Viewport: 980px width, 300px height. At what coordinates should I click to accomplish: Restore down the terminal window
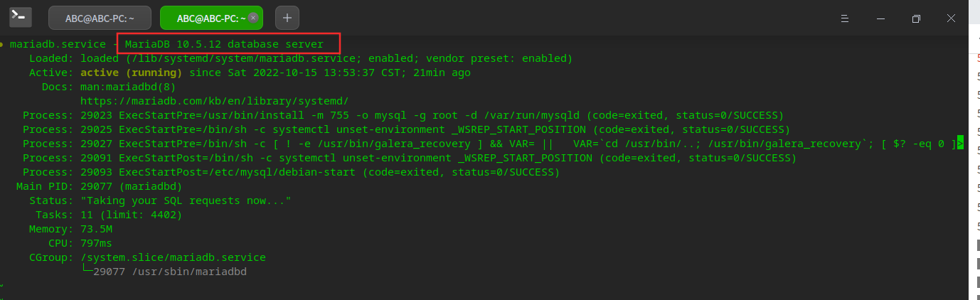916,18
